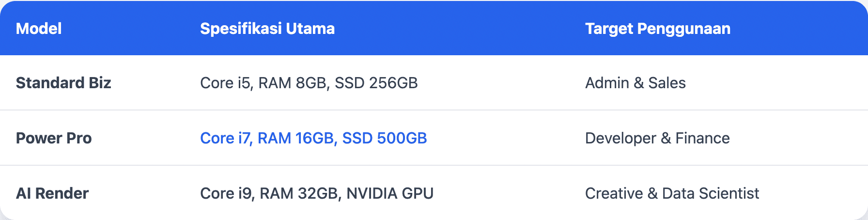Select the word Finance in Power Pro row

702,138
